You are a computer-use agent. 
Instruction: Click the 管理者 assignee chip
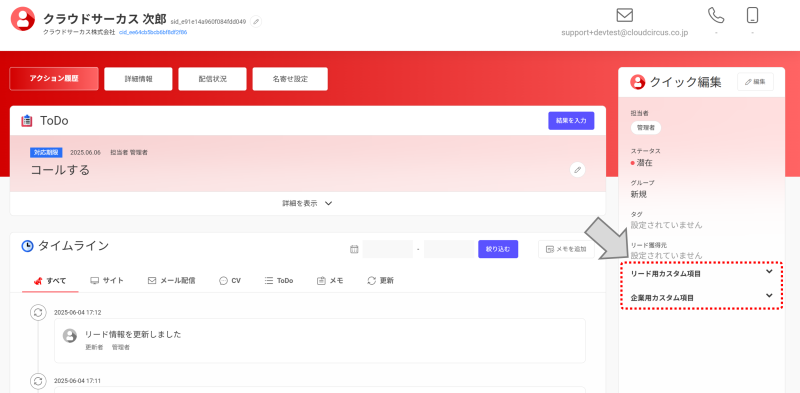coord(645,128)
